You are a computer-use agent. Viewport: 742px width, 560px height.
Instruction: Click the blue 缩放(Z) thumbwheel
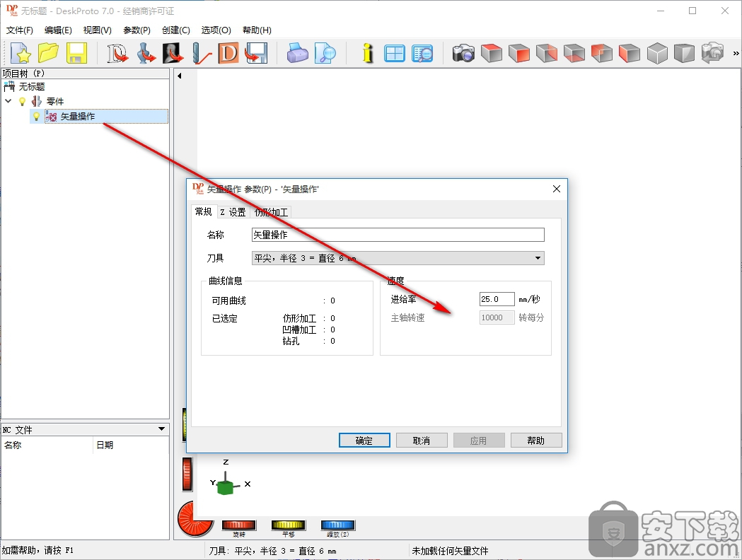click(338, 525)
